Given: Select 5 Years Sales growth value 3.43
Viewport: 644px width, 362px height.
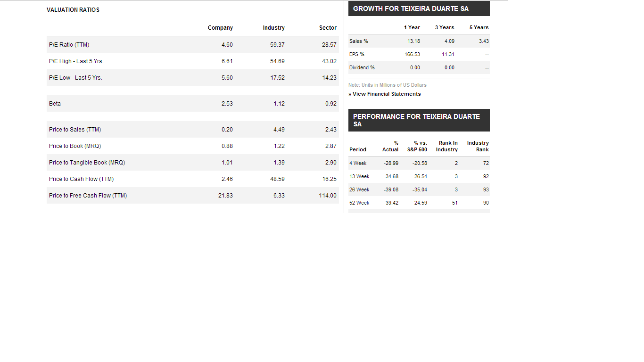Looking at the screenshot, I should 484,41.
